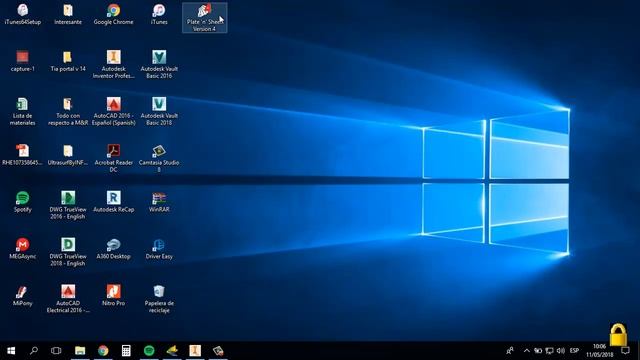Select Plate 'n' Sheet Version 4 icon
Viewport: 640px width, 360px height.
[x=204, y=18]
